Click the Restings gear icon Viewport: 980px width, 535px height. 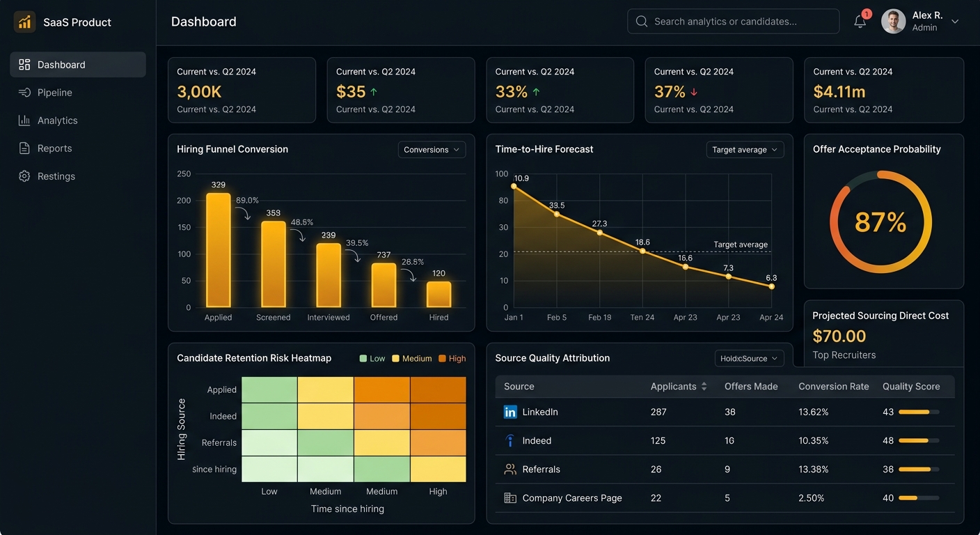[x=24, y=176]
